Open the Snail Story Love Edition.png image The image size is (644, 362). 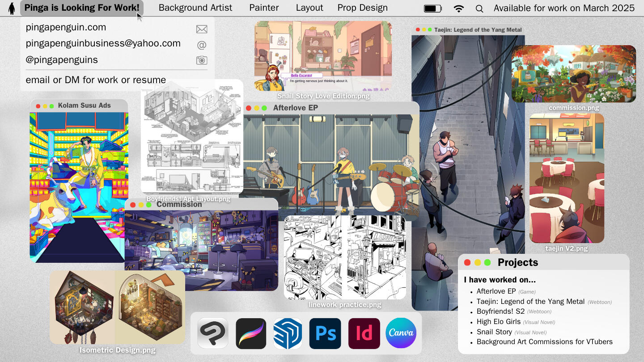323,56
